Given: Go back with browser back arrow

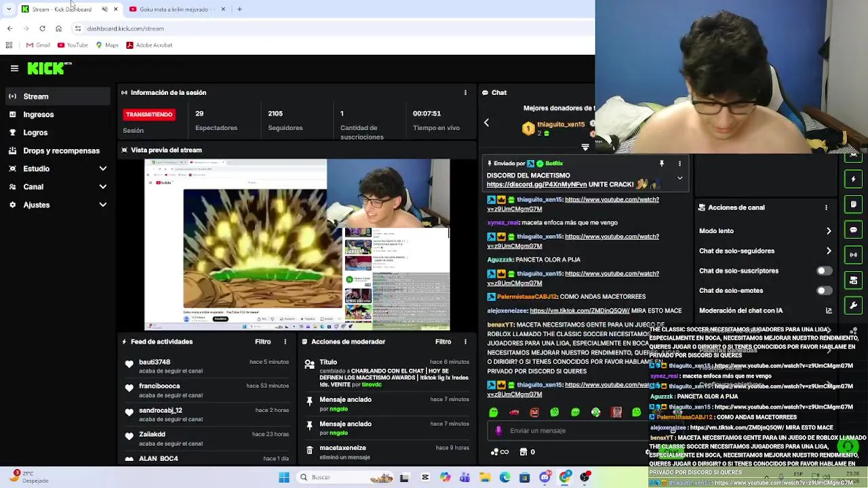Looking at the screenshot, I should [x=9, y=28].
